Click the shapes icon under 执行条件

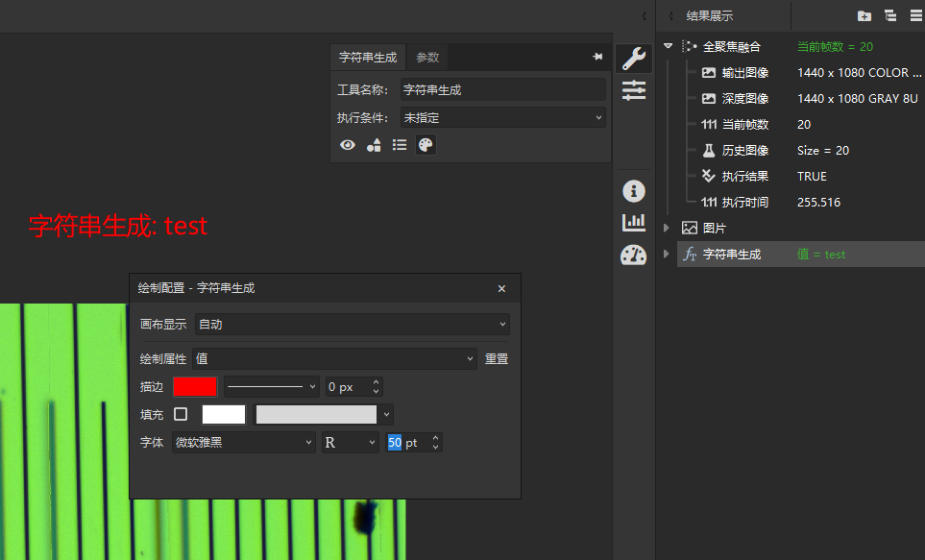[x=374, y=145]
